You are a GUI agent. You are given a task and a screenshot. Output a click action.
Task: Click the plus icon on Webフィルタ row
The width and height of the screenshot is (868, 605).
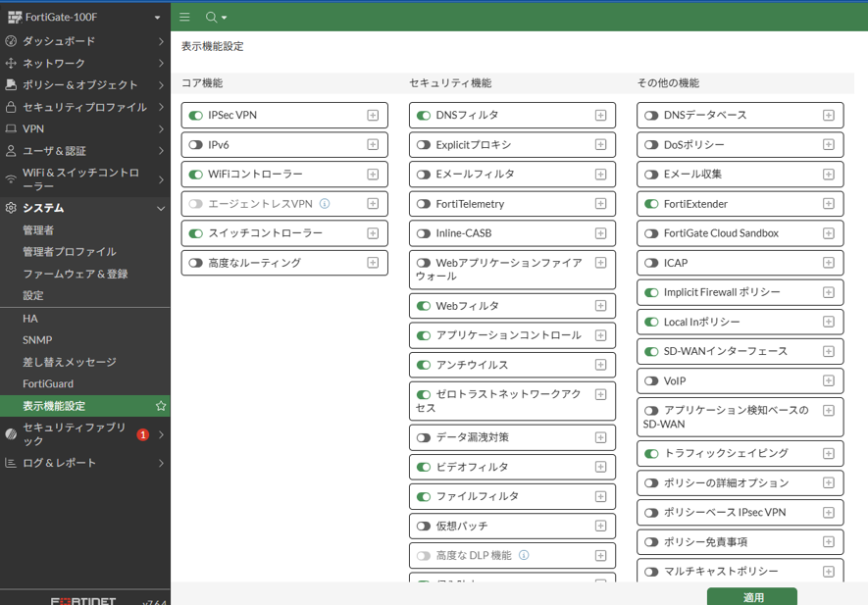coord(600,306)
